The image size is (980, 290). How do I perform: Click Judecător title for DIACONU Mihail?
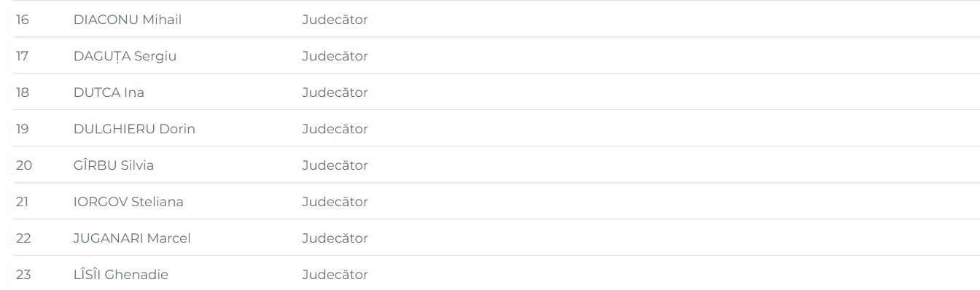[x=335, y=20]
